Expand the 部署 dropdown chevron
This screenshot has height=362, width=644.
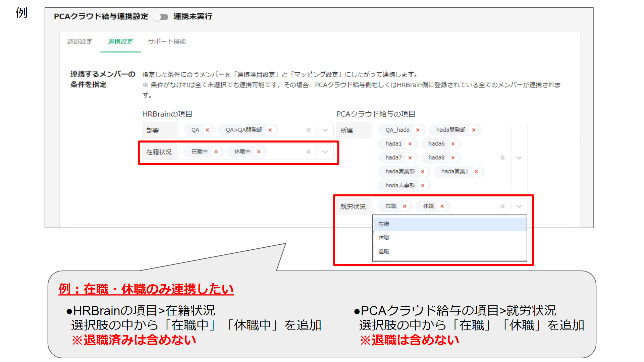coord(325,130)
